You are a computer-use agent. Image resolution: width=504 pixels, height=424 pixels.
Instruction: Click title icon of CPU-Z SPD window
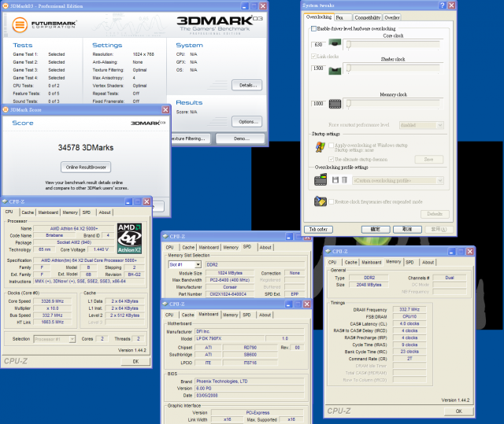(x=165, y=236)
